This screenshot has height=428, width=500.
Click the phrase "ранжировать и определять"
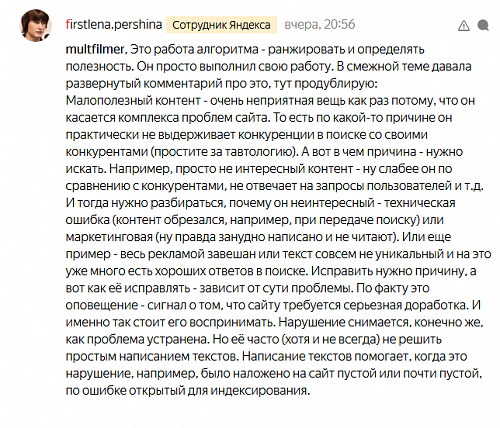[x=346, y=49]
